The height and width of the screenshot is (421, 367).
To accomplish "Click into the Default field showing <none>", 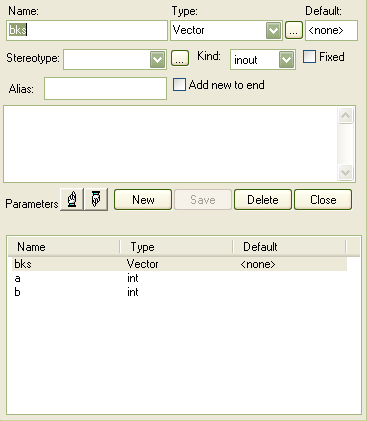I will 331,31.
